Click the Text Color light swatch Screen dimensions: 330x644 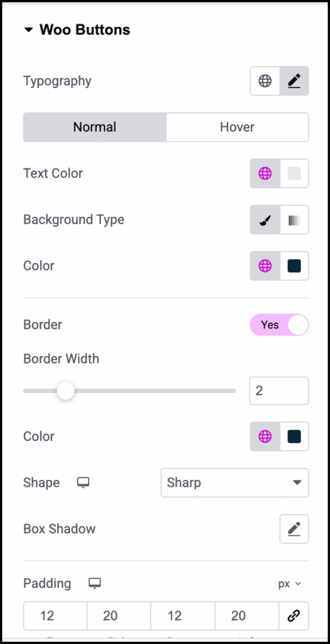[x=294, y=174]
